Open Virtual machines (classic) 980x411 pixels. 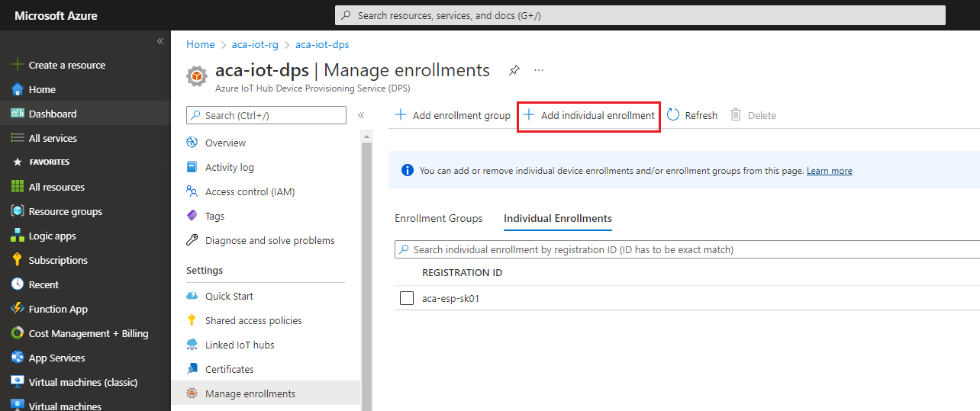[83, 382]
